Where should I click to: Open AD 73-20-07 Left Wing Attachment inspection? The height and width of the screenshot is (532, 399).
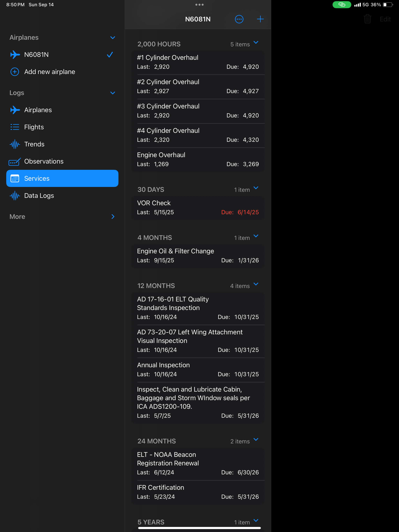coord(198,341)
